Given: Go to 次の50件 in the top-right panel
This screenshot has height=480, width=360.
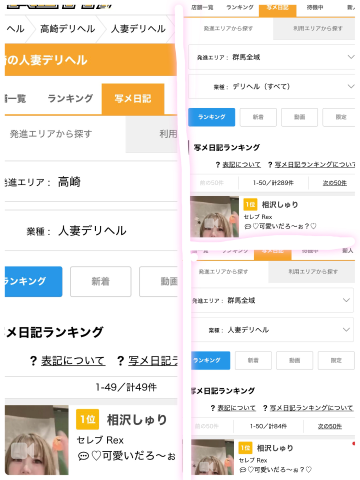Looking at the screenshot, I should click(335, 183).
